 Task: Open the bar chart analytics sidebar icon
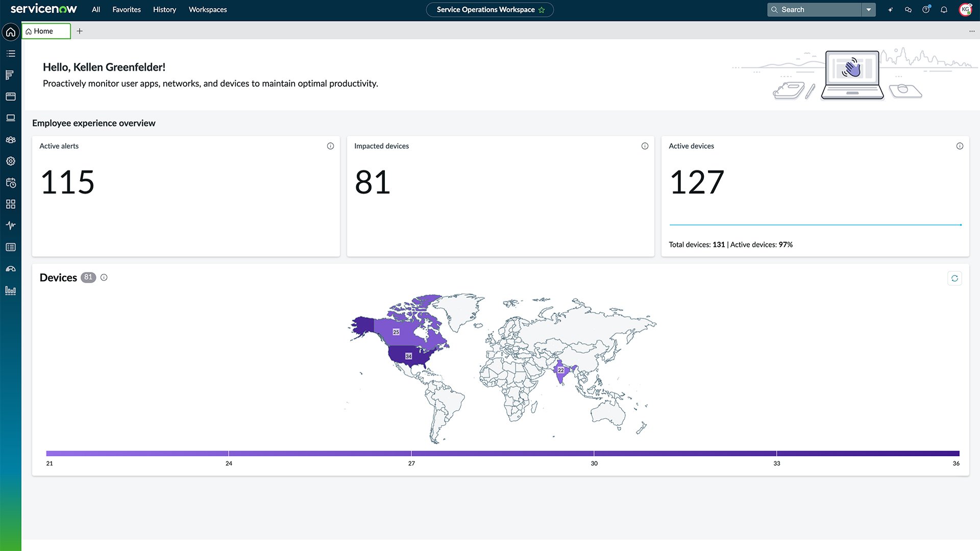click(x=11, y=291)
